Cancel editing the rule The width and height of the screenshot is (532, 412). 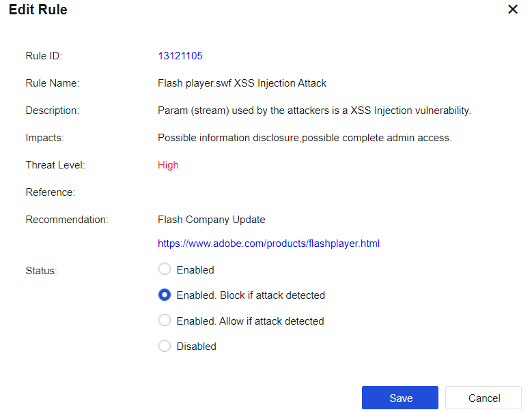point(484,398)
